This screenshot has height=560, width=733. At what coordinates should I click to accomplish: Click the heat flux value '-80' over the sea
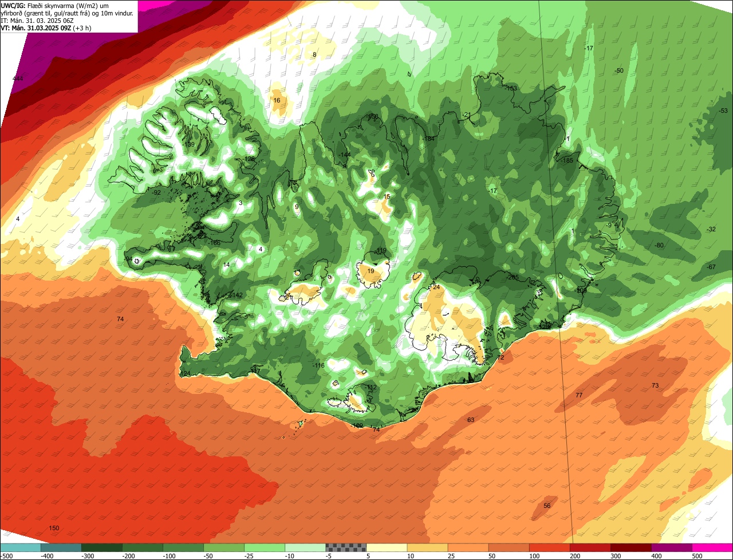coord(659,245)
